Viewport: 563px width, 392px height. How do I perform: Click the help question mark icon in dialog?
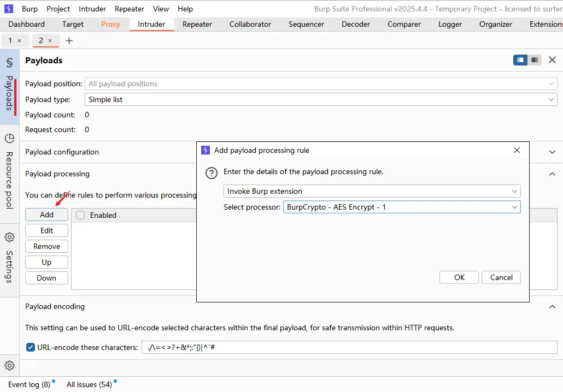click(x=212, y=173)
